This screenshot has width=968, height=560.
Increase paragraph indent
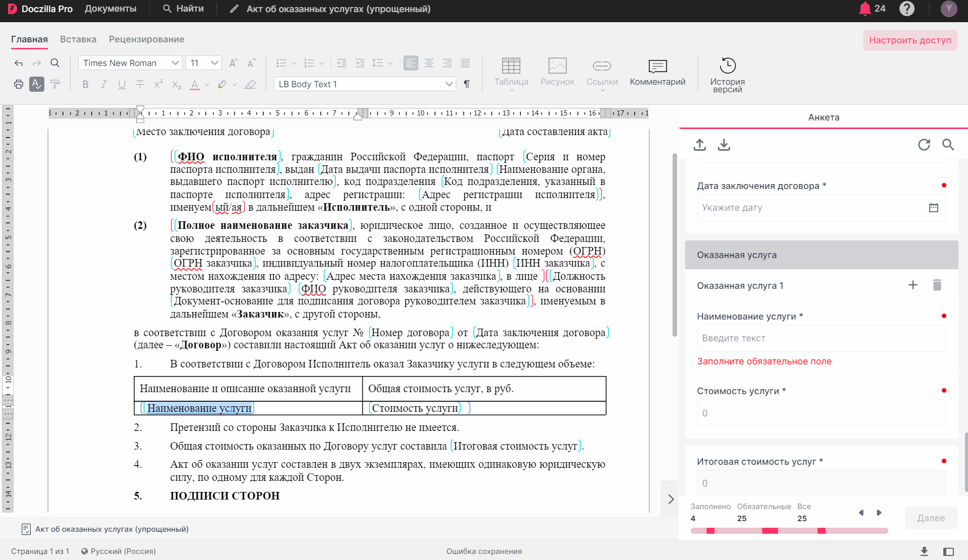360,63
